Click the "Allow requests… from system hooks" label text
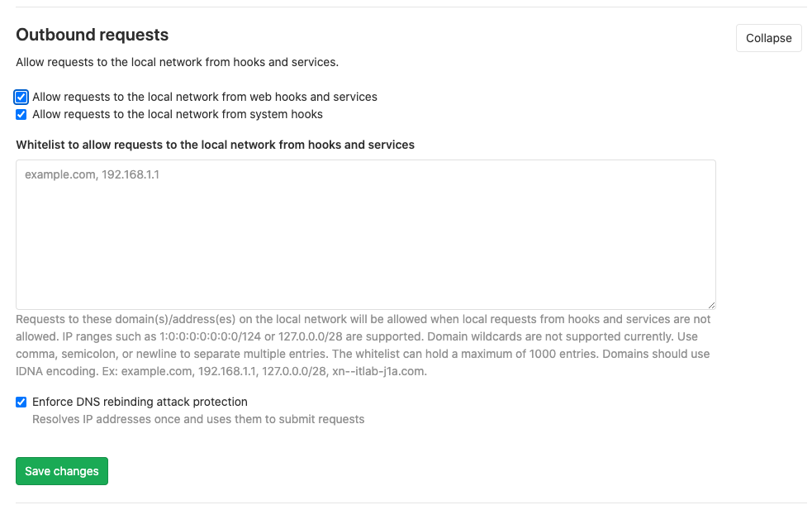Viewport: 812px width, 505px height. point(177,114)
